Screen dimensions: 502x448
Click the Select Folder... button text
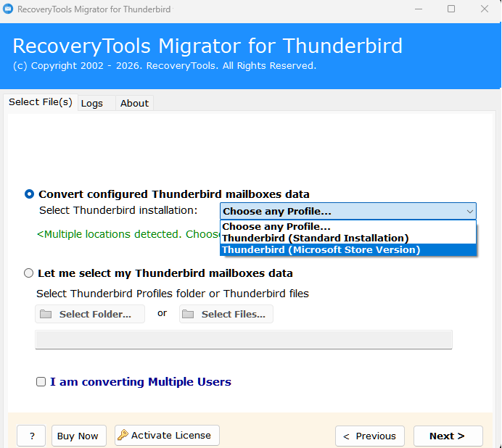95,314
